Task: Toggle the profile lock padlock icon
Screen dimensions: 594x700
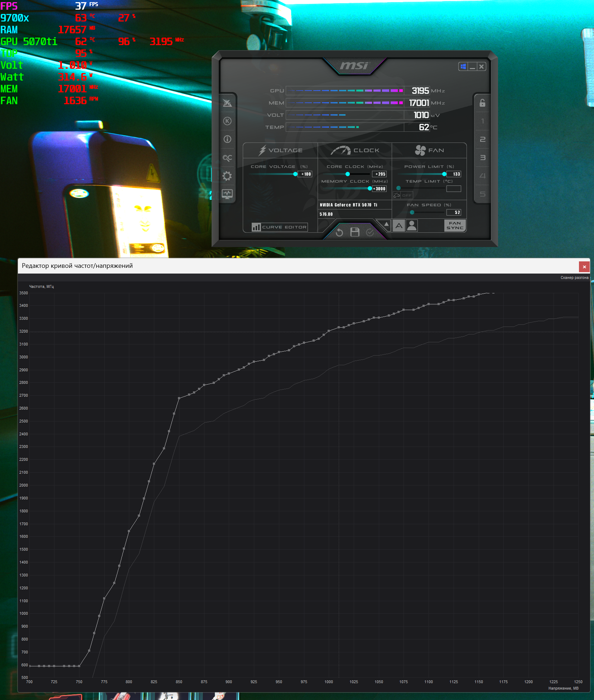Action: 483,103
